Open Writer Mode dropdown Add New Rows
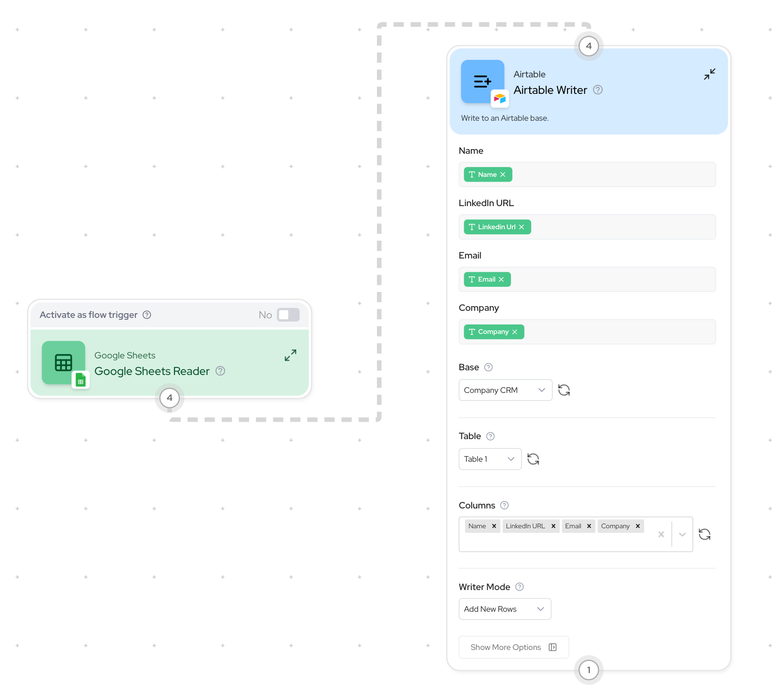Screen dimensions: 784x699 coord(505,609)
